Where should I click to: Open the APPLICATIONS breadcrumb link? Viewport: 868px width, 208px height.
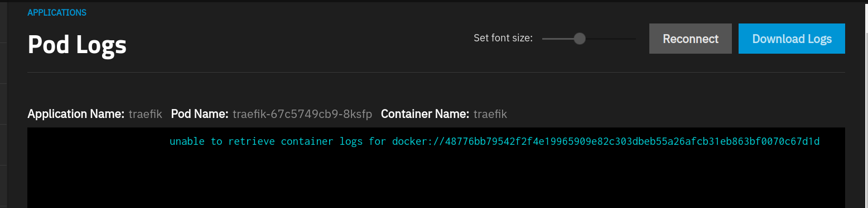(x=57, y=12)
